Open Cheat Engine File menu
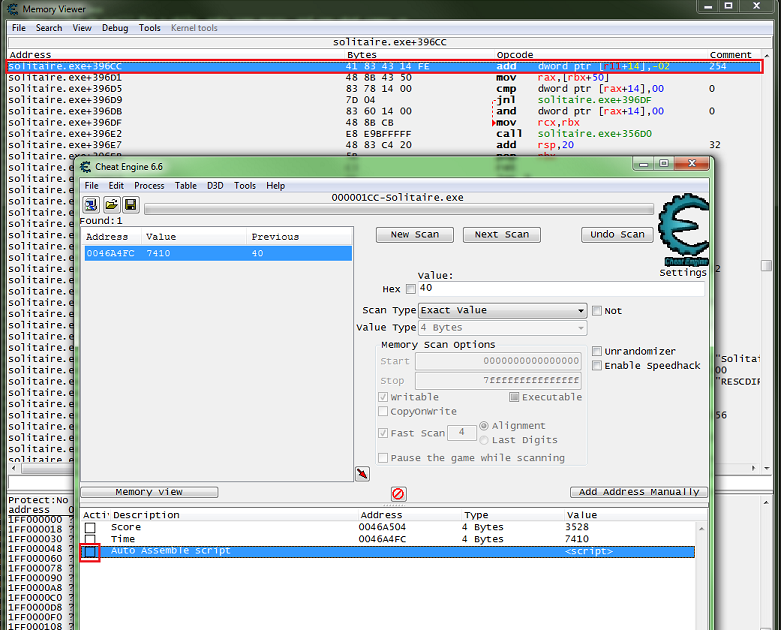Screen dimensions: 781x630 point(92,186)
